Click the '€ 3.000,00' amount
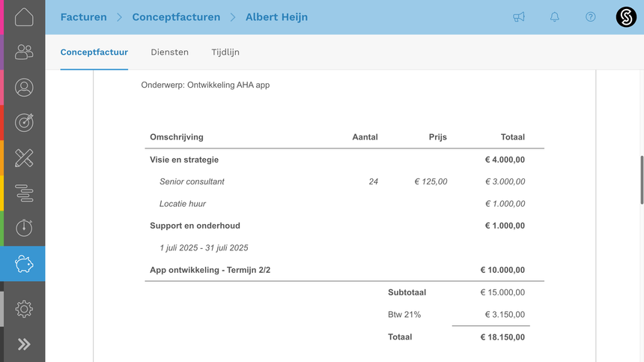This screenshot has width=644, height=362. (505, 181)
